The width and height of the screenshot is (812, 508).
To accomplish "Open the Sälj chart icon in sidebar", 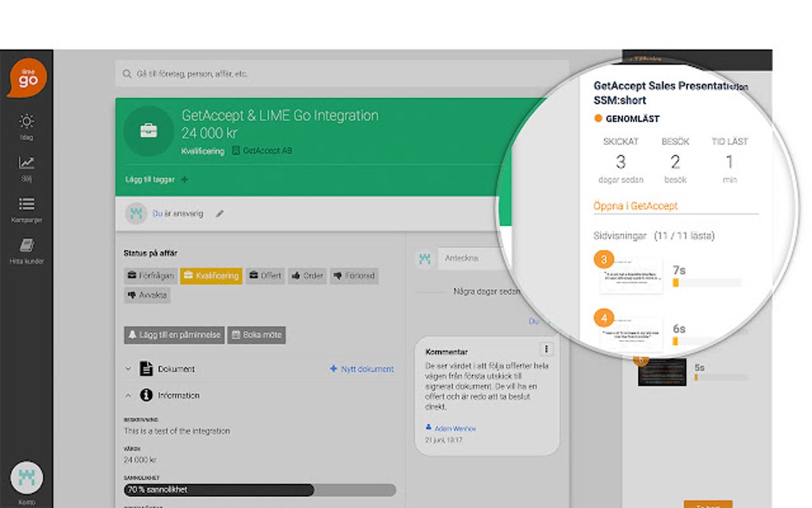I will [26, 162].
